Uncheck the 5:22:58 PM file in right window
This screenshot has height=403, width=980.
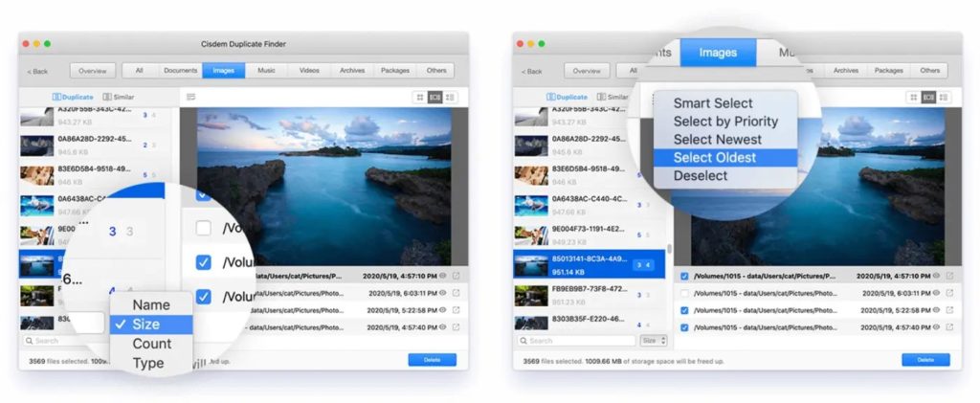coord(683,310)
